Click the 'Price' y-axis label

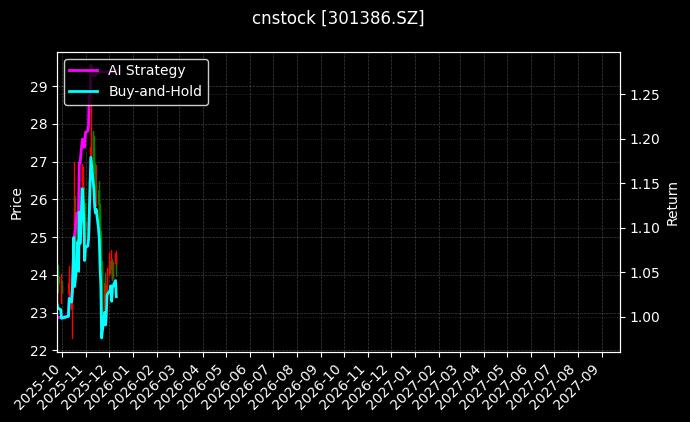pos(16,204)
